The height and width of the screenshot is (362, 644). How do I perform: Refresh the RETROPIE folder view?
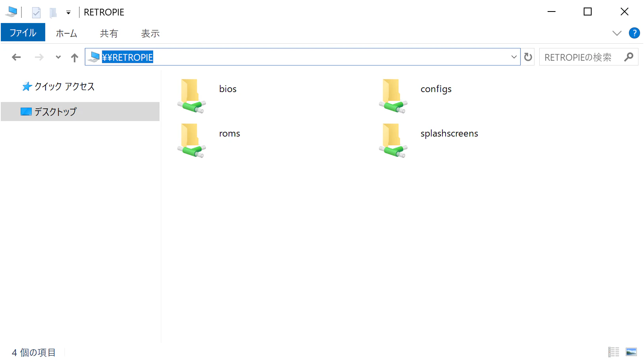point(528,57)
